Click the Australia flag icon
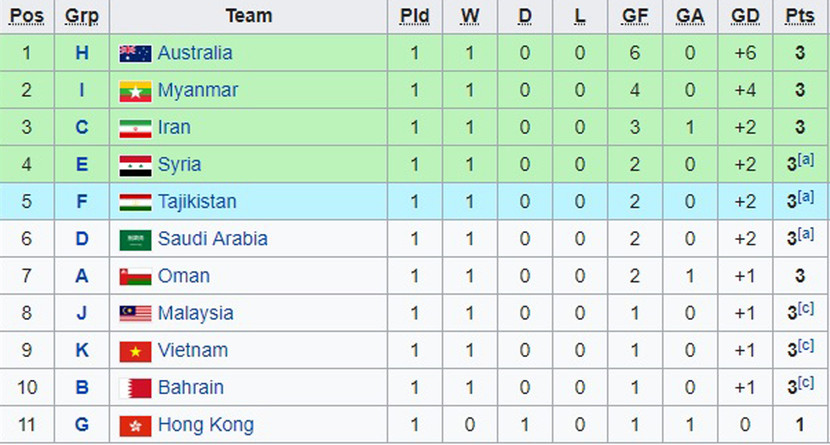Image resolution: width=830 pixels, height=445 pixels. pyautogui.click(x=135, y=54)
